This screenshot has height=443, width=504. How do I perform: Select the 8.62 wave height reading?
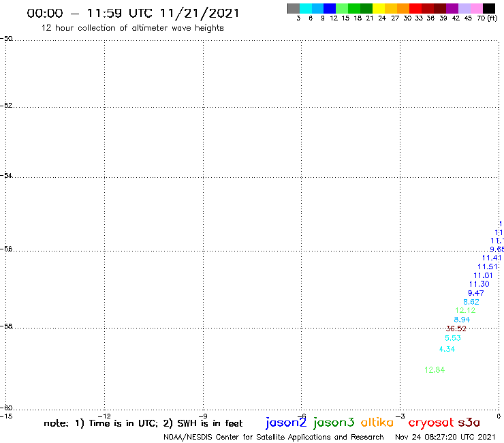(471, 302)
